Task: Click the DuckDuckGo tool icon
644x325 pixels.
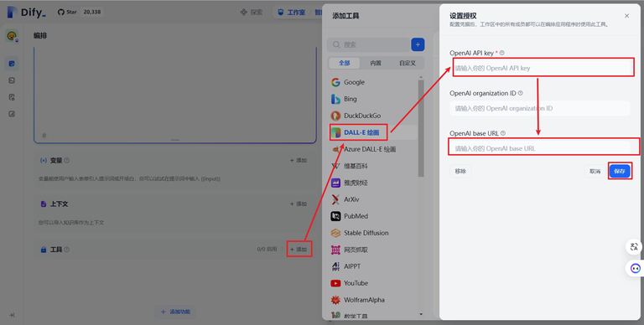Action: 335,116
